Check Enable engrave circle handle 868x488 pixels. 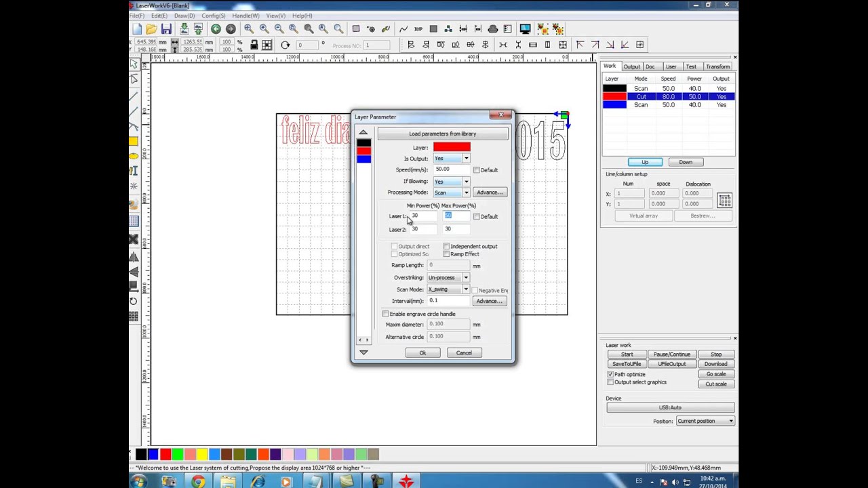[386, 314]
